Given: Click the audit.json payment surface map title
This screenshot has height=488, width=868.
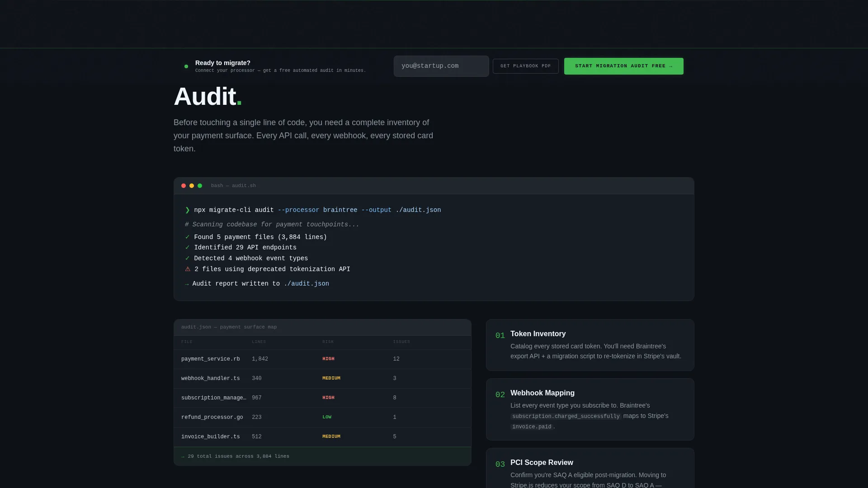Looking at the screenshot, I should pyautogui.click(x=229, y=327).
